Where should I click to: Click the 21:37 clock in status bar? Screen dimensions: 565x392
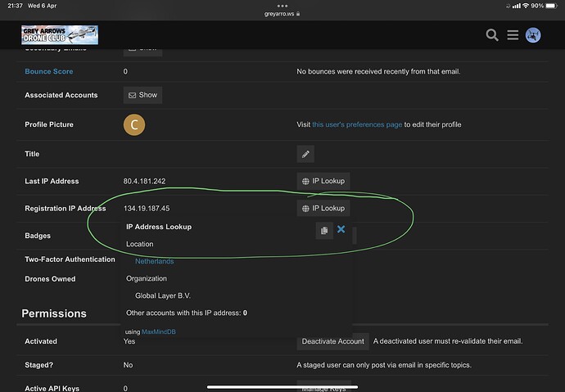(x=15, y=6)
